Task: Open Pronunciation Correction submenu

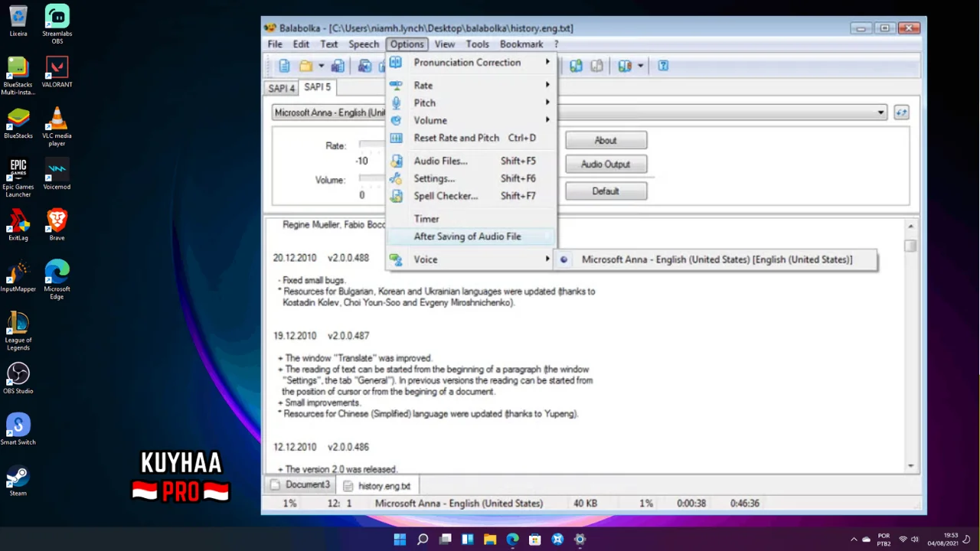Action: pos(472,63)
